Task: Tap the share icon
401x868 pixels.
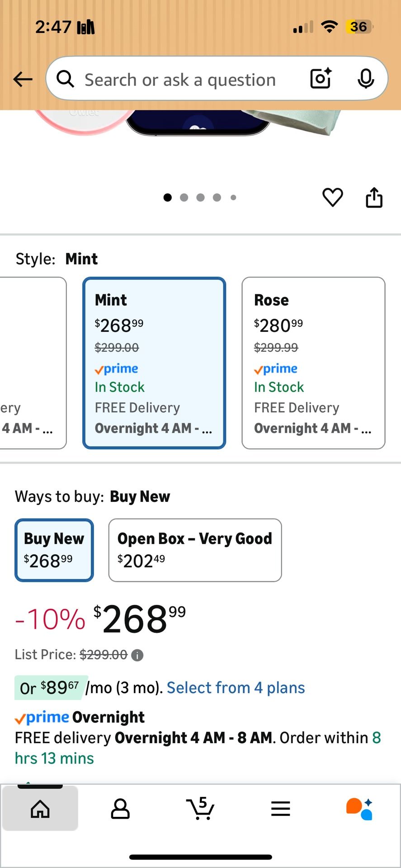Action: pos(374,197)
